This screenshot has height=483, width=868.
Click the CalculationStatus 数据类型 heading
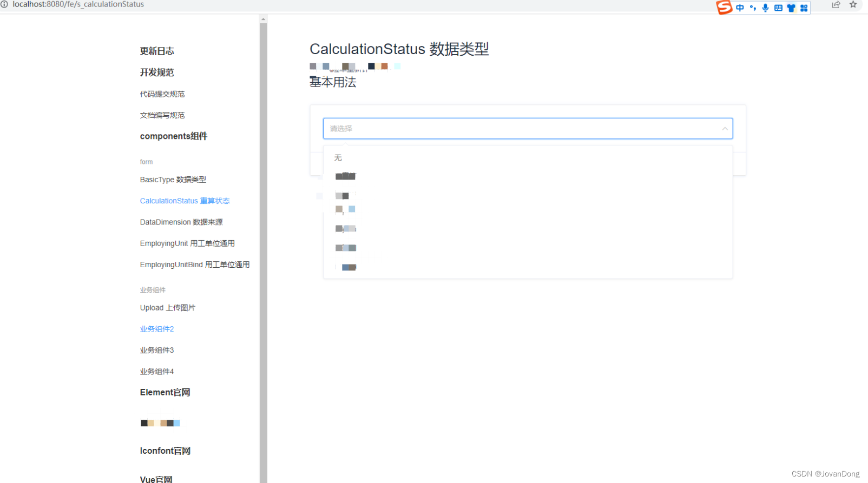coord(399,49)
